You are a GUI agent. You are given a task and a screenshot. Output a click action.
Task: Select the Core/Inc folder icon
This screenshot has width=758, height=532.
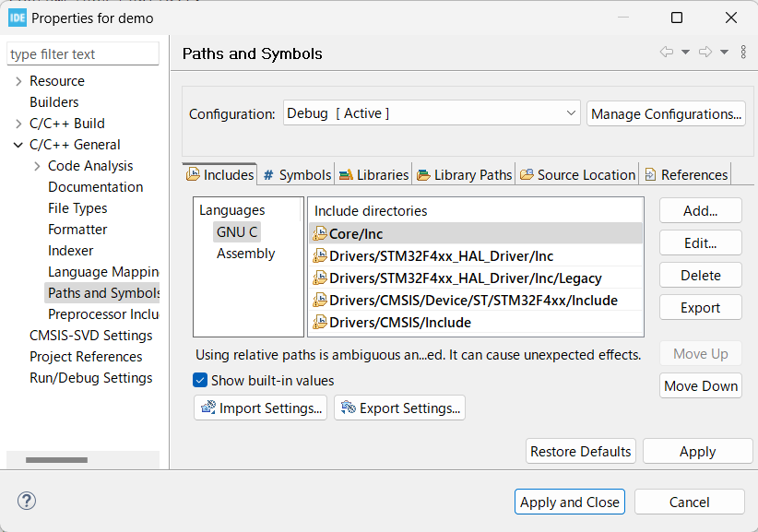(320, 234)
